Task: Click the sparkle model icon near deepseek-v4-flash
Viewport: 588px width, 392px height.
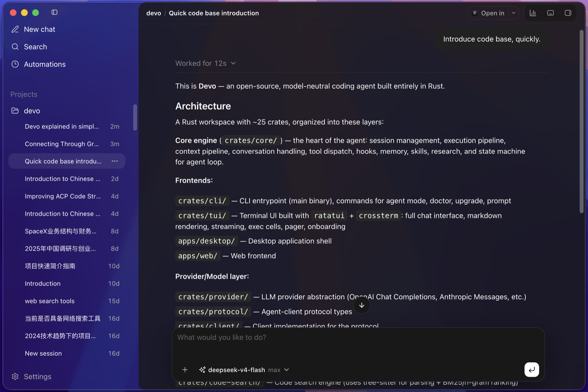Action: (x=202, y=370)
